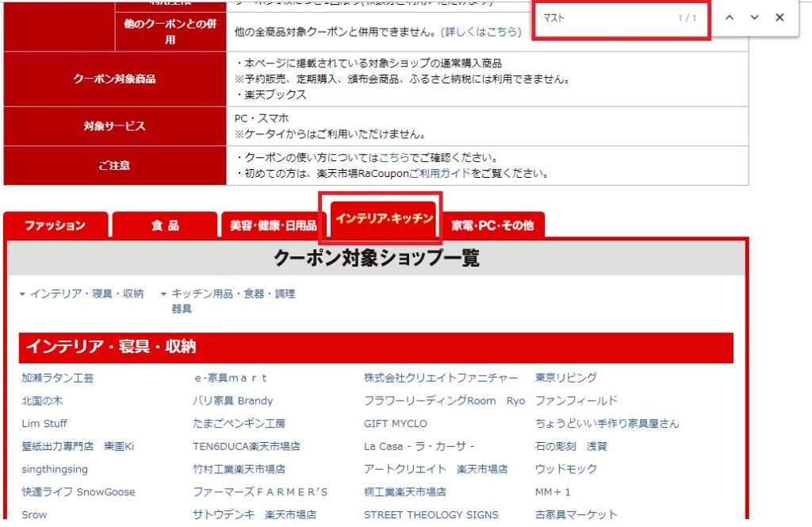Screen dimensions: 812x527
Task: Open shop ファーマーズFARMER'S
Action: click(260, 492)
